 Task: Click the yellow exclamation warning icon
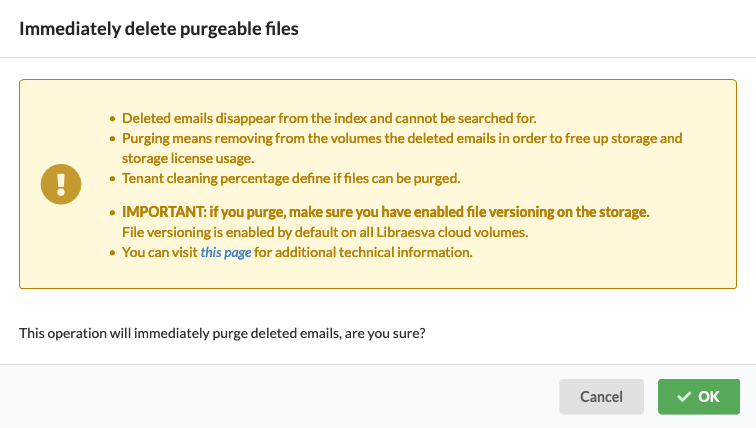click(x=61, y=184)
